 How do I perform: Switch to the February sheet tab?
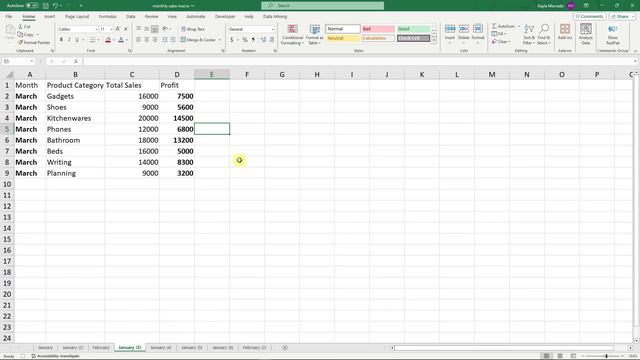point(100,348)
